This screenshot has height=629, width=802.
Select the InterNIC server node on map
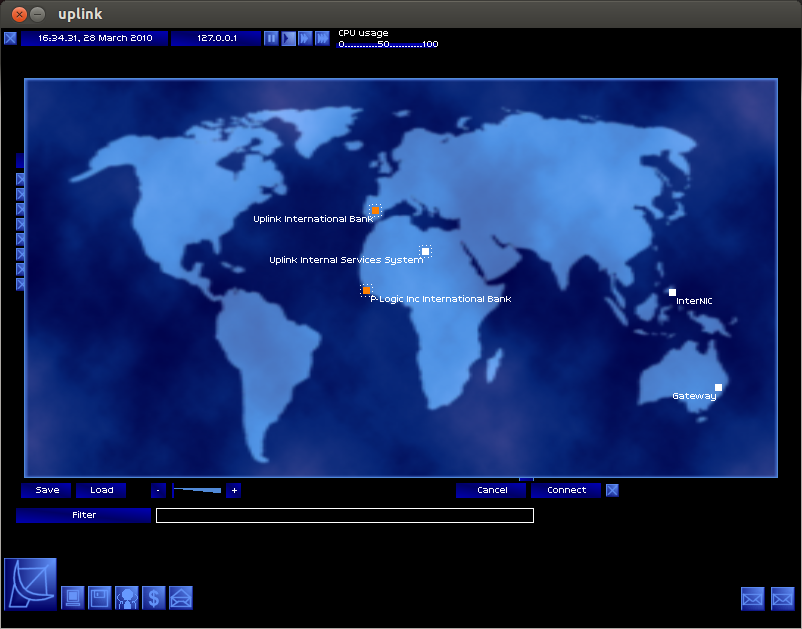673,293
